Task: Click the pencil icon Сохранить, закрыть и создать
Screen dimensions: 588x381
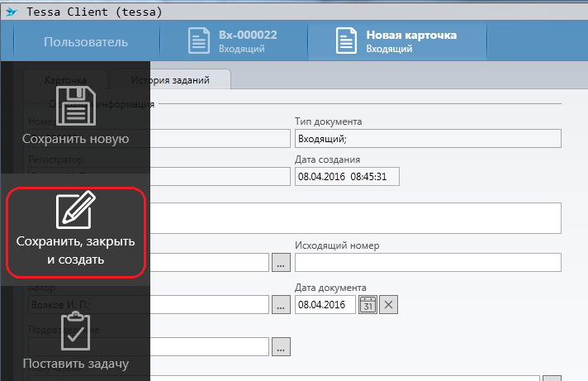Action: click(75, 212)
